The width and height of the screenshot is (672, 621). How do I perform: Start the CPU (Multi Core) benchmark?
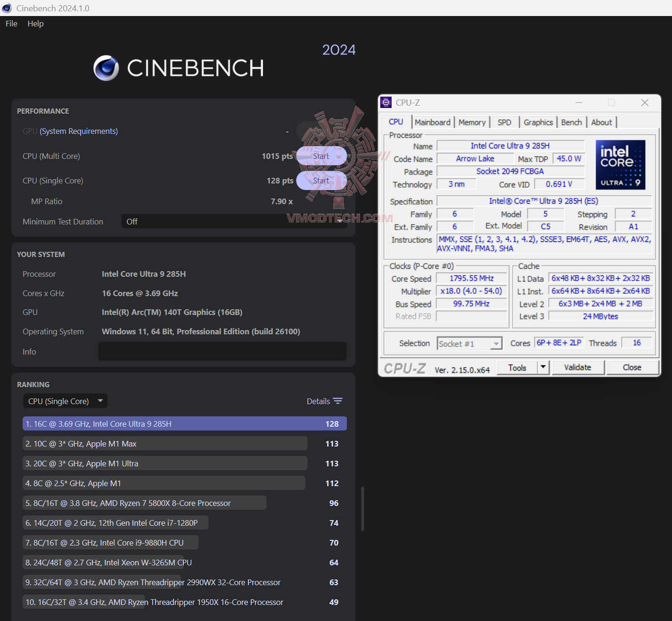pos(321,156)
